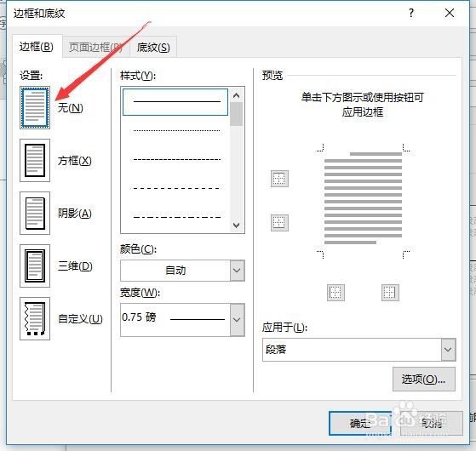
Task: Select the dotted line style
Action: coord(176,131)
